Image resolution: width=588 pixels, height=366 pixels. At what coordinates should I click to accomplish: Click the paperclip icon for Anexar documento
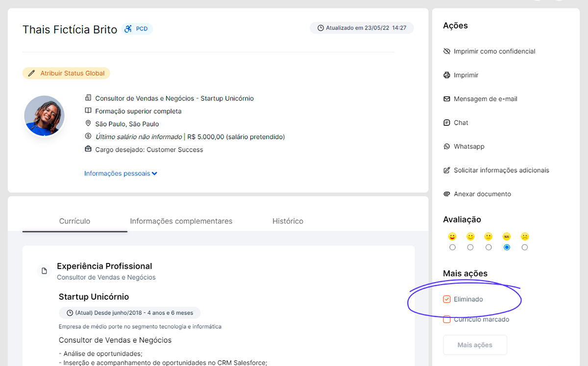click(446, 194)
